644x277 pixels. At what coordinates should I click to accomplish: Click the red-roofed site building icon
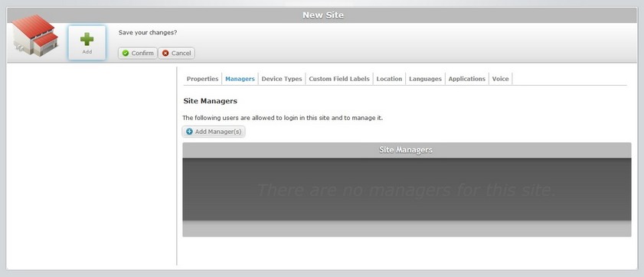(35, 35)
